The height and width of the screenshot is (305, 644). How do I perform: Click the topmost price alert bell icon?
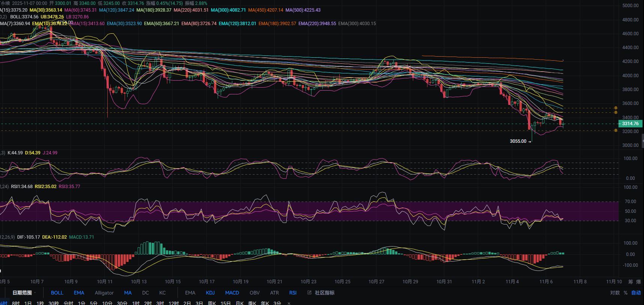(615, 108)
